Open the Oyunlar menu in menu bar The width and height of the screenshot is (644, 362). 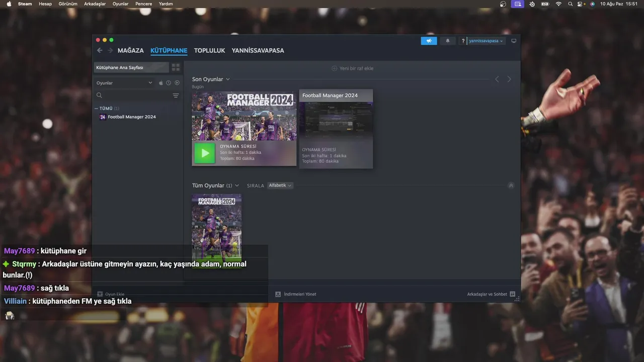pyautogui.click(x=121, y=4)
